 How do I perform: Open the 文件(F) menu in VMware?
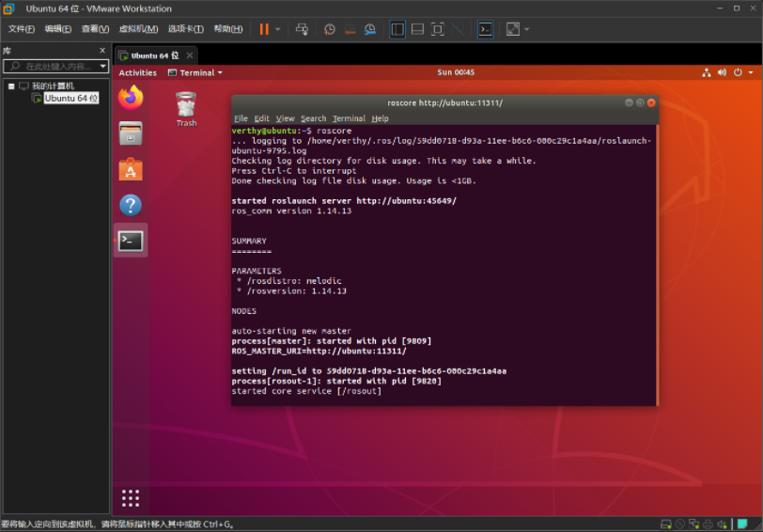[22, 29]
